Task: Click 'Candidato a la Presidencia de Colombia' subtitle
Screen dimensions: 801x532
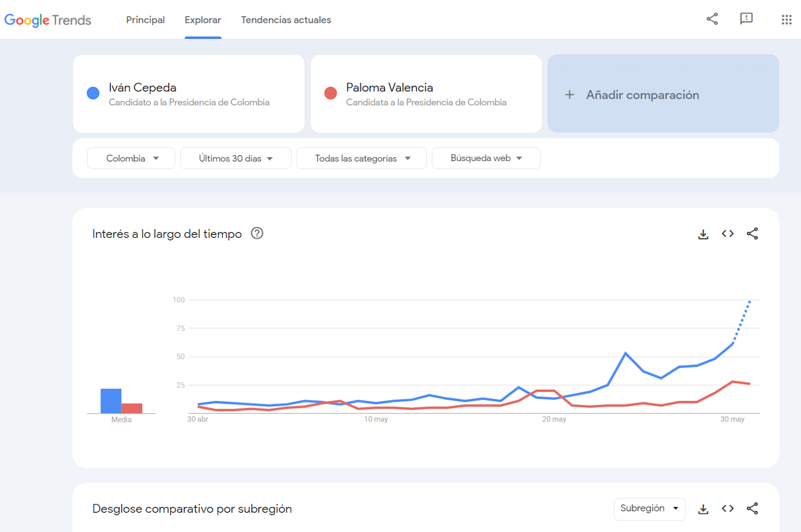Action: [189, 103]
